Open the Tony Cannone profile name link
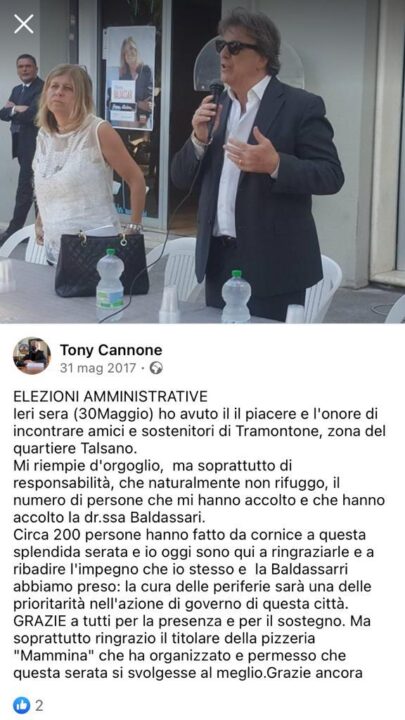This screenshot has width=405, height=720. 111,350
